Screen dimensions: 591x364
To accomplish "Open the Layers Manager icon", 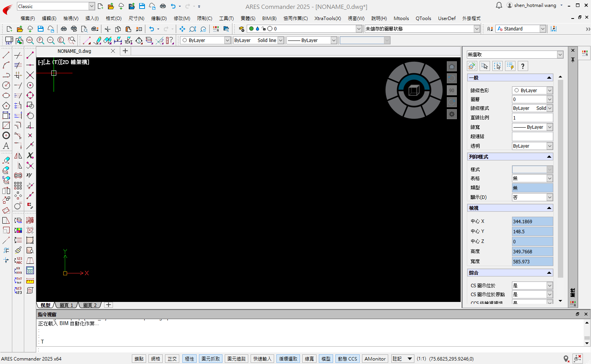I will [242, 29].
